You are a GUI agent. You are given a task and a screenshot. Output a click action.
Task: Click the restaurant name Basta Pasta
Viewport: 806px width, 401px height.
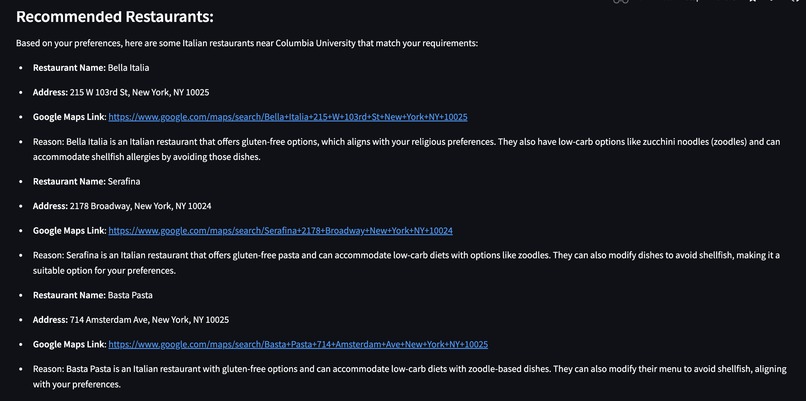(x=130, y=296)
